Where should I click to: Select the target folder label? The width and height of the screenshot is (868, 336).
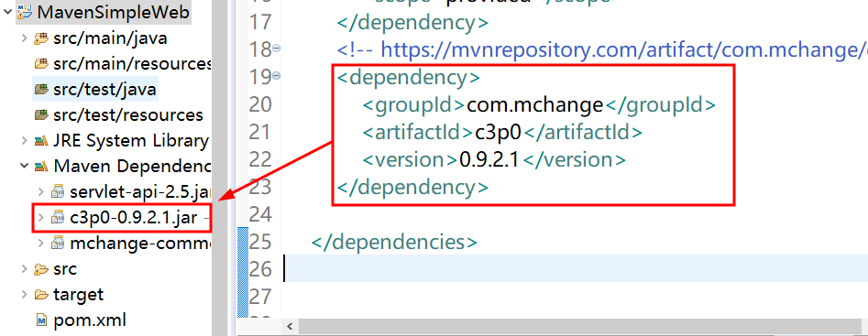coord(78,294)
